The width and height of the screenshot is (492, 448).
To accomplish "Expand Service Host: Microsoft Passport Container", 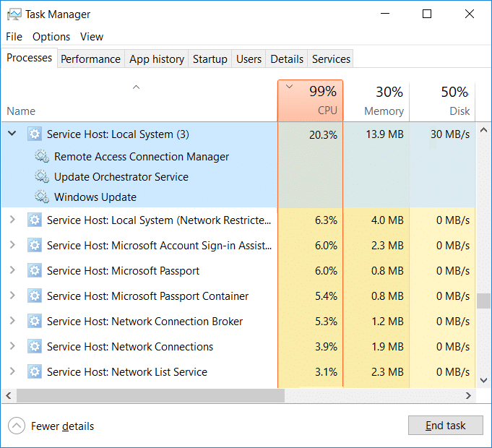I will pyautogui.click(x=12, y=296).
